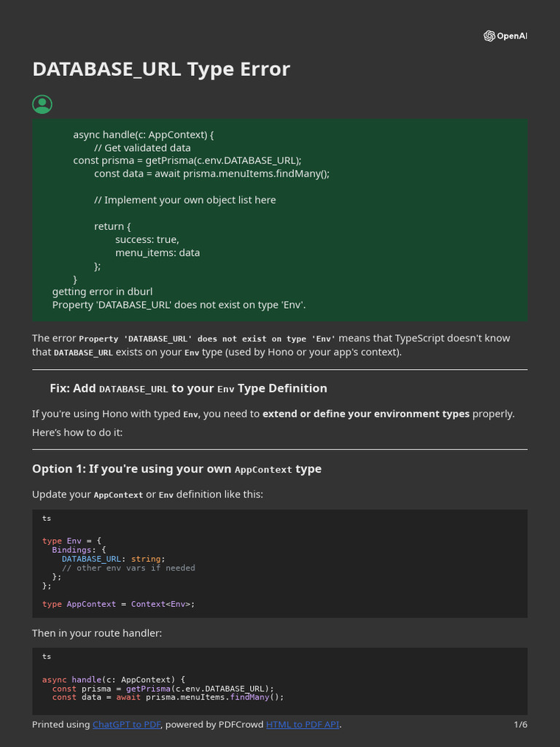Click the "// Implement your own object list here" comment
This screenshot has height=747, width=560.
(x=184, y=200)
